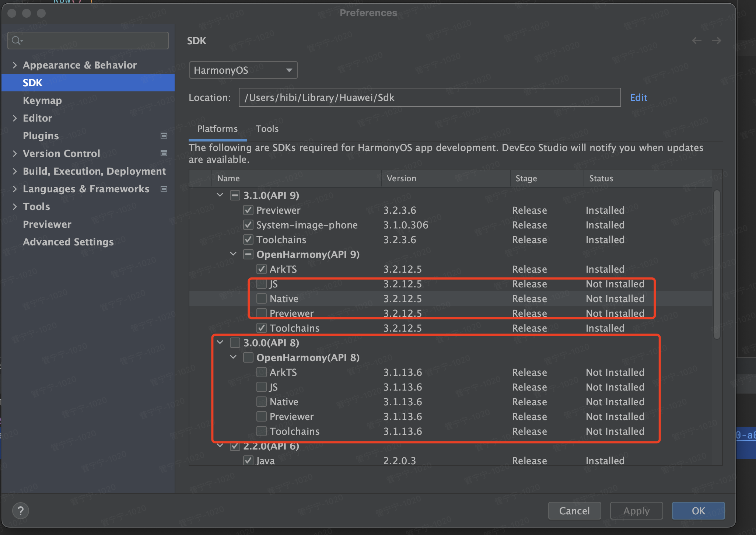Click the project-level icon next to Plugins

point(164,136)
